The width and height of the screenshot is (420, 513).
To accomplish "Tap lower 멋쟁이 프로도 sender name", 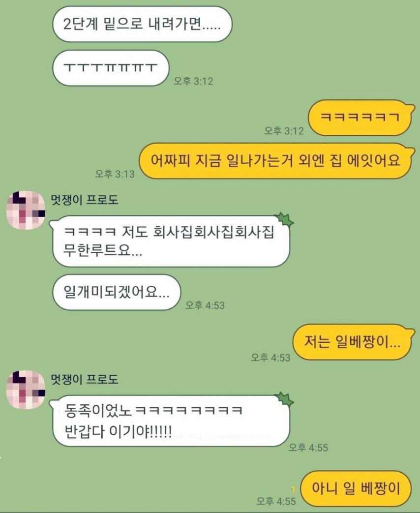I will [x=85, y=379].
